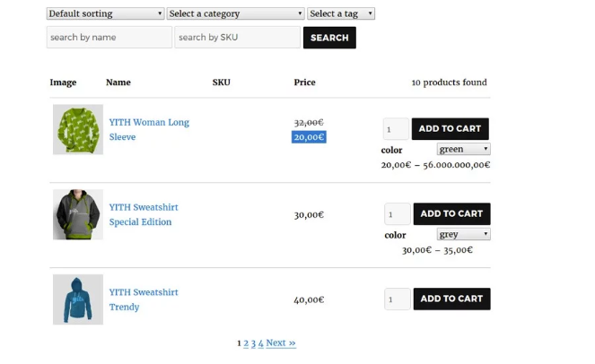Go to page 3 of products
595x364 pixels.
[253, 343]
